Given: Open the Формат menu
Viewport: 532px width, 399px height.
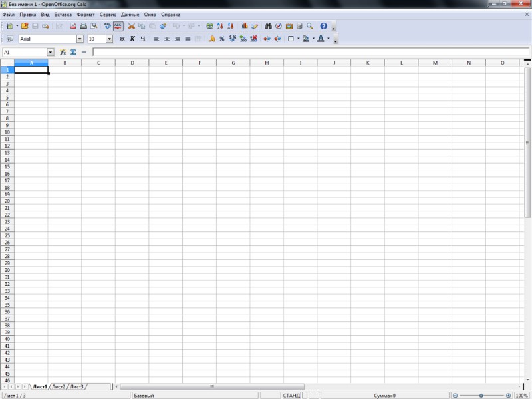Looking at the screenshot, I should pyautogui.click(x=86, y=15).
